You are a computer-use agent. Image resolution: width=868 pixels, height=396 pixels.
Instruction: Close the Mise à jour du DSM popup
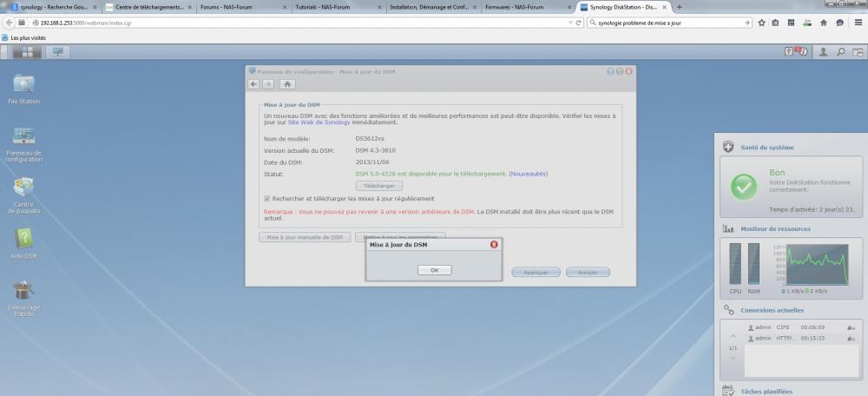tap(494, 244)
